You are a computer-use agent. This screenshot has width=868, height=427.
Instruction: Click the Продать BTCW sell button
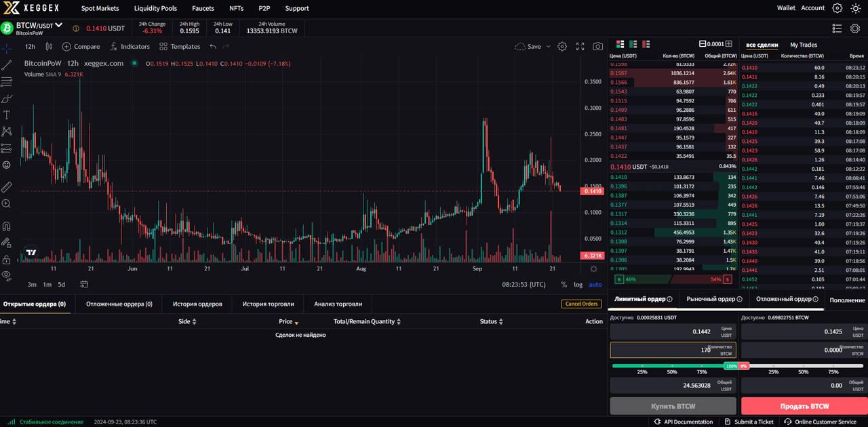804,406
